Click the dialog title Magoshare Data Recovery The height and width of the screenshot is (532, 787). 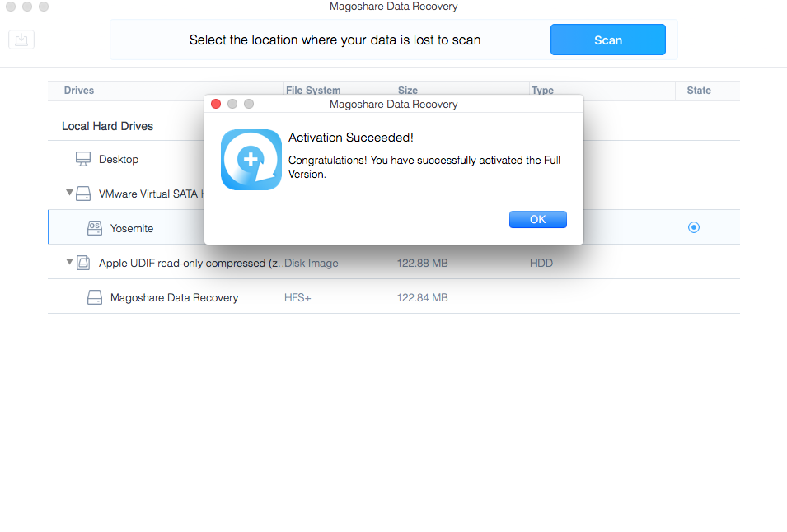click(x=394, y=105)
